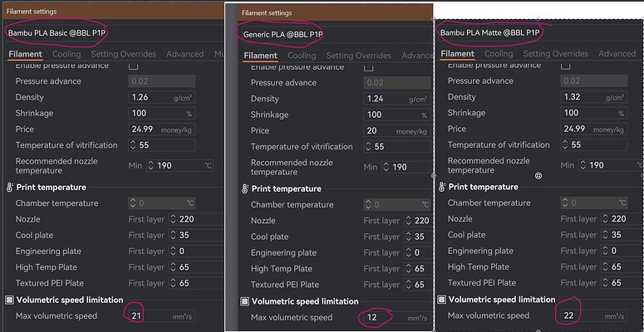Open the Cooling tab in Bambu PLA Matte panel
Image resolution: width=644 pixels, height=332 pixels.
tap(499, 54)
